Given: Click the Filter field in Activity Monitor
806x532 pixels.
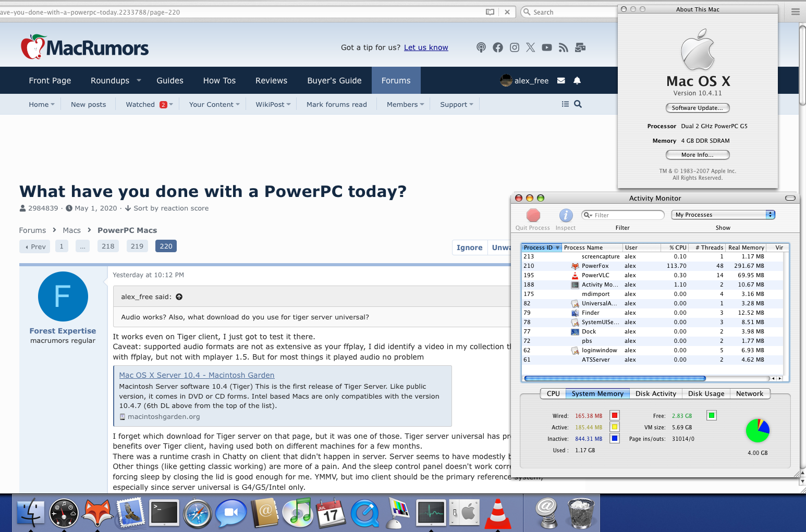Looking at the screenshot, I should click(x=623, y=215).
